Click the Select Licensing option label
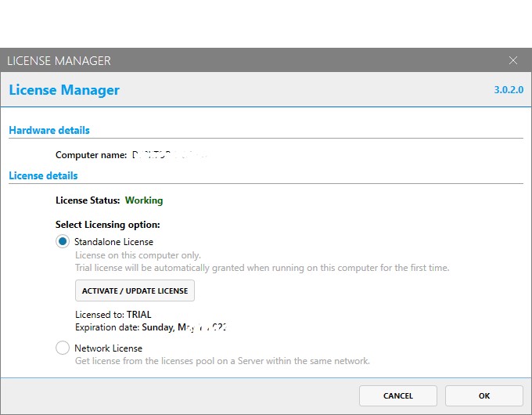The image size is (532, 415). pos(108,225)
